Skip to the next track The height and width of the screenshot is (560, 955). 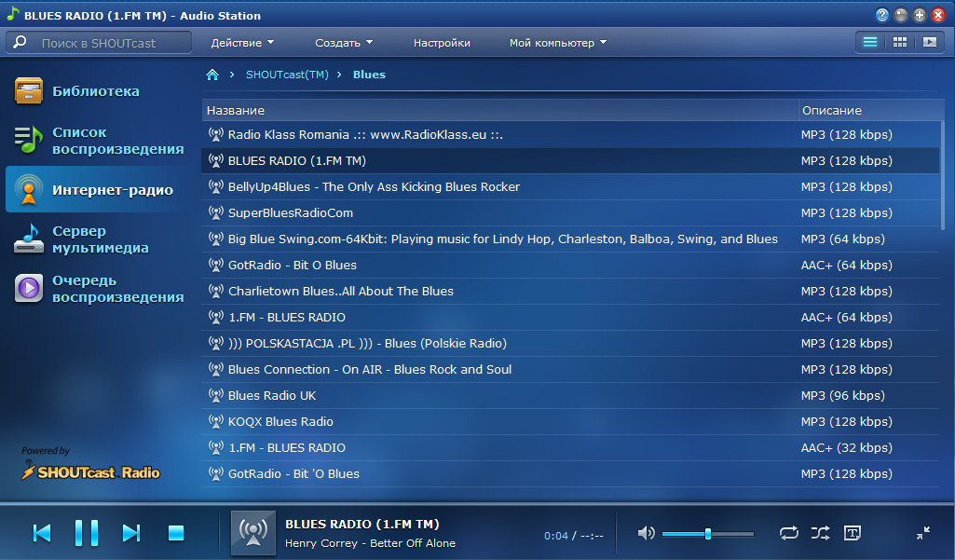tap(131, 533)
